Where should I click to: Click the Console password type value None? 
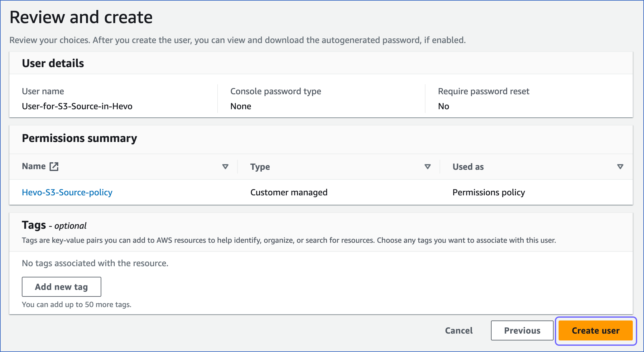coord(241,106)
